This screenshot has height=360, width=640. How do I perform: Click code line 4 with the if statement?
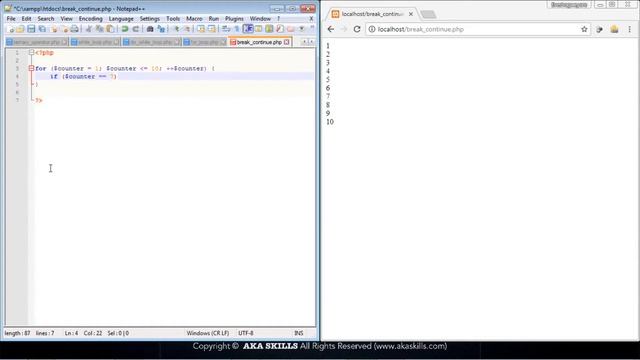(x=174, y=76)
